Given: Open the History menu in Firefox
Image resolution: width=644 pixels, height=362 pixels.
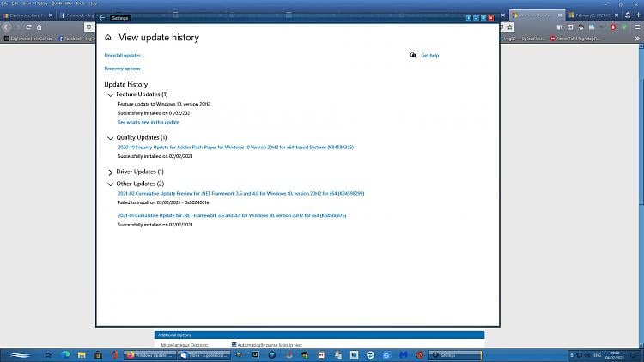Looking at the screenshot, I should [x=41, y=3].
